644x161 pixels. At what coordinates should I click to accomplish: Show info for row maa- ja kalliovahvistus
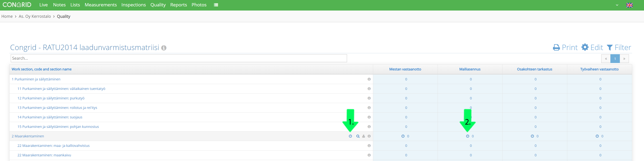coord(369,146)
